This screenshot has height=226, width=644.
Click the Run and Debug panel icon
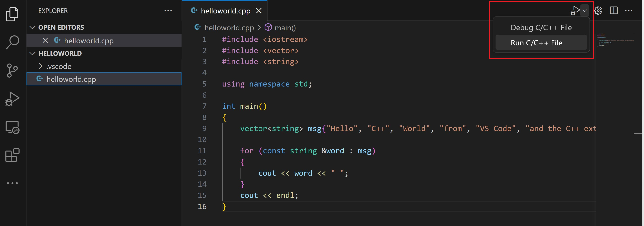pos(13,100)
